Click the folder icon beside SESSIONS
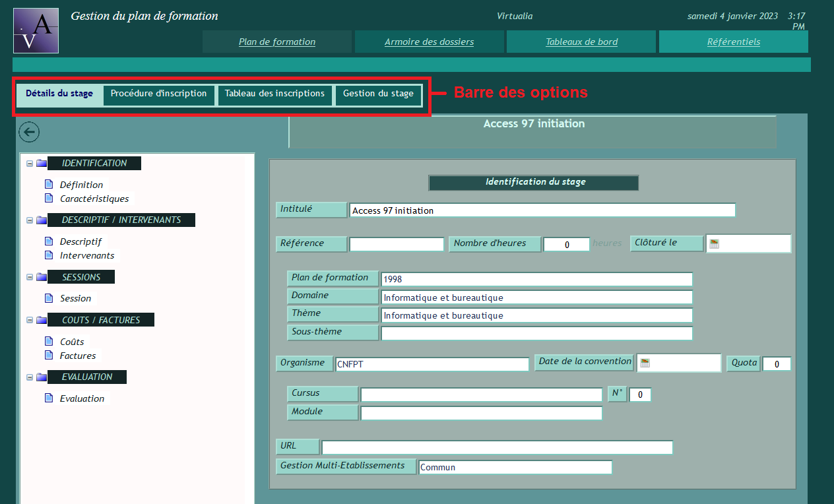The image size is (834, 504). pyautogui.click(x=42, y=277)
